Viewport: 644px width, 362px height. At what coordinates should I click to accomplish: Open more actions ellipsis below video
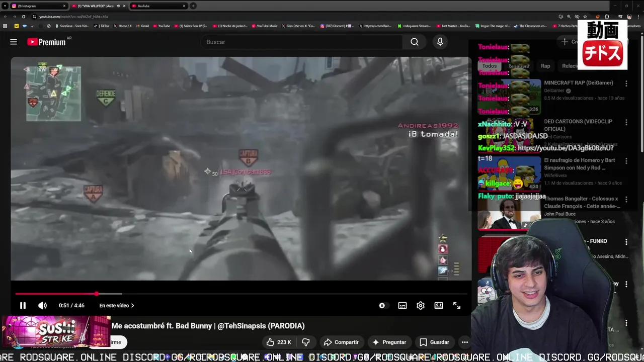(x=465, y=342)
